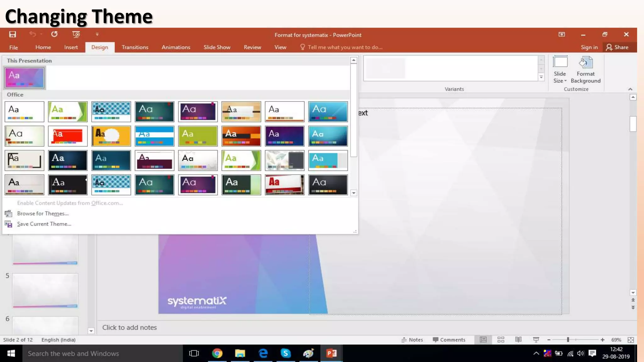Open File Explorer from taskbar

[x=240, y=354]
